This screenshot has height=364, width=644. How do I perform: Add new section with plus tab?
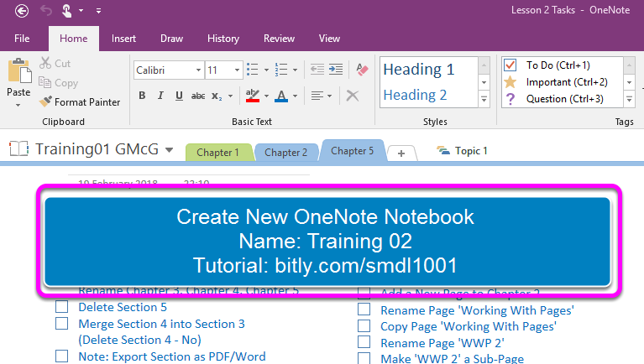click(401, 153)
